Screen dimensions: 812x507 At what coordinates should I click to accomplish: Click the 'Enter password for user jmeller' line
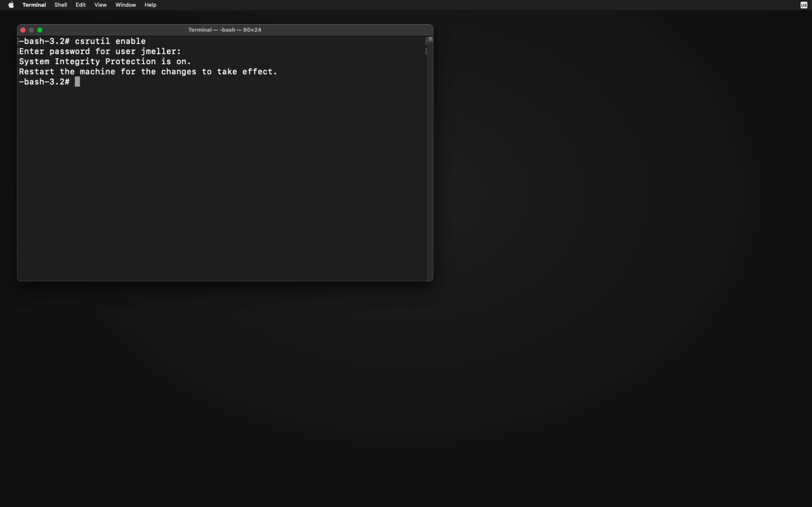(x=100, y=51)
